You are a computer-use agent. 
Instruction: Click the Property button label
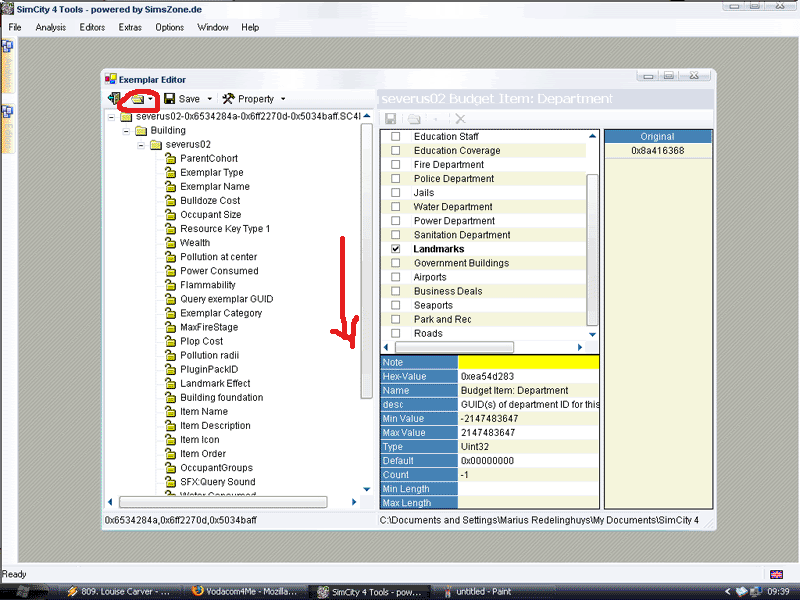point(256,99)
